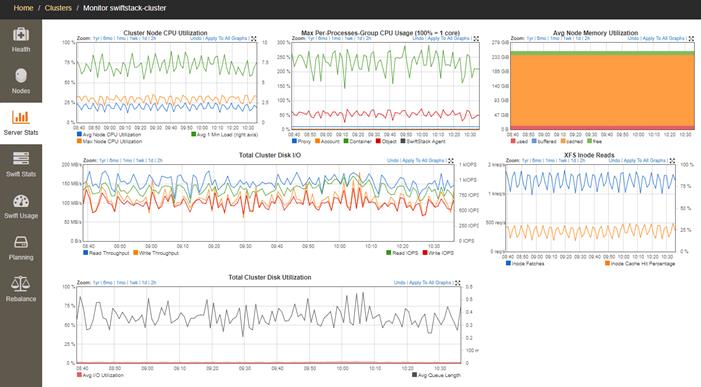
Task: Set Per-Processes-Group CPU graph zoom to 1yr
Action: point(311,38)
